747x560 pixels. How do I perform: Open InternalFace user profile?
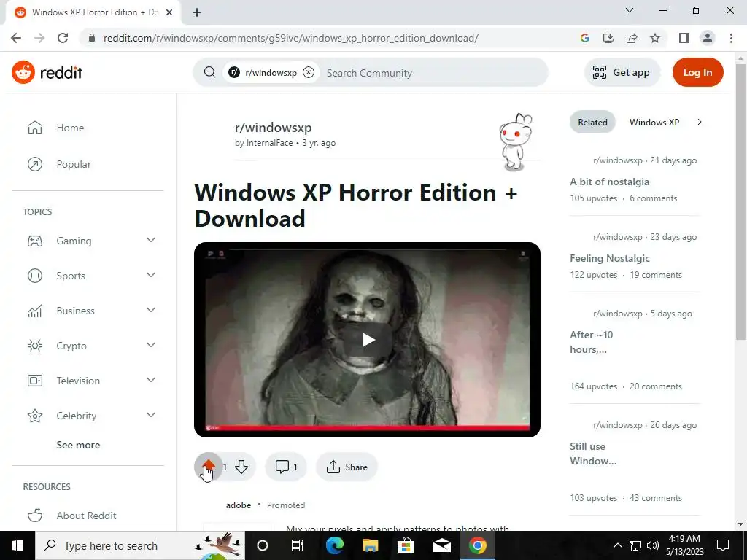tap(270, 143)
